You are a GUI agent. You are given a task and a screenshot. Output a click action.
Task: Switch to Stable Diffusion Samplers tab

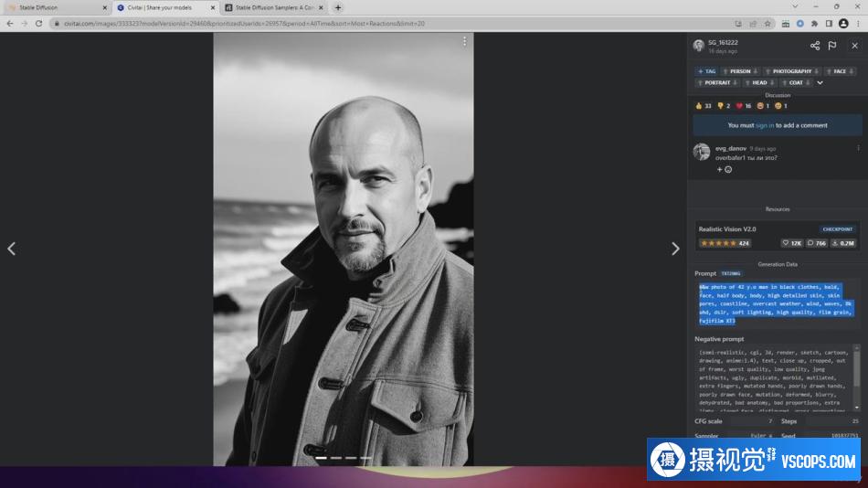(x=274, y=7)
